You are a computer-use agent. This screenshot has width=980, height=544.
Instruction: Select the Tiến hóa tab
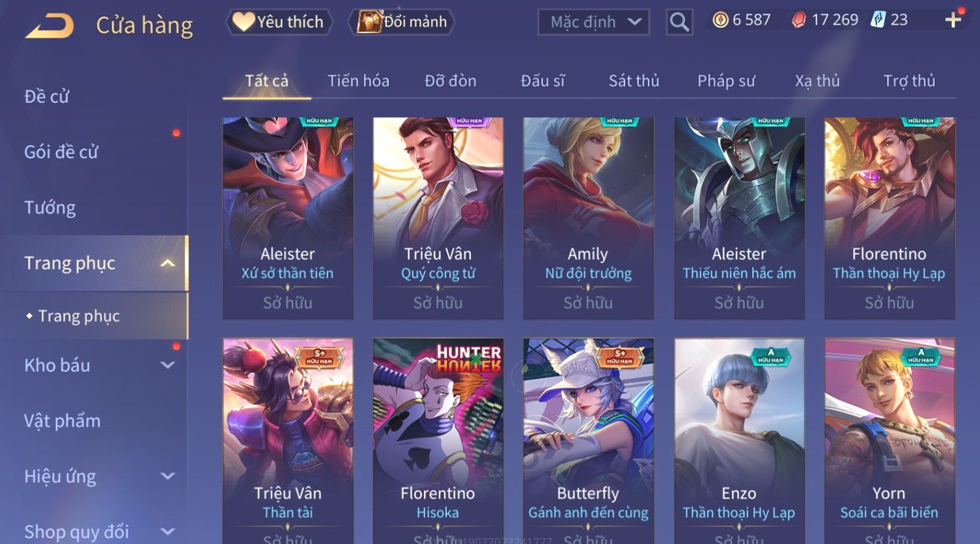click(358, 81)
